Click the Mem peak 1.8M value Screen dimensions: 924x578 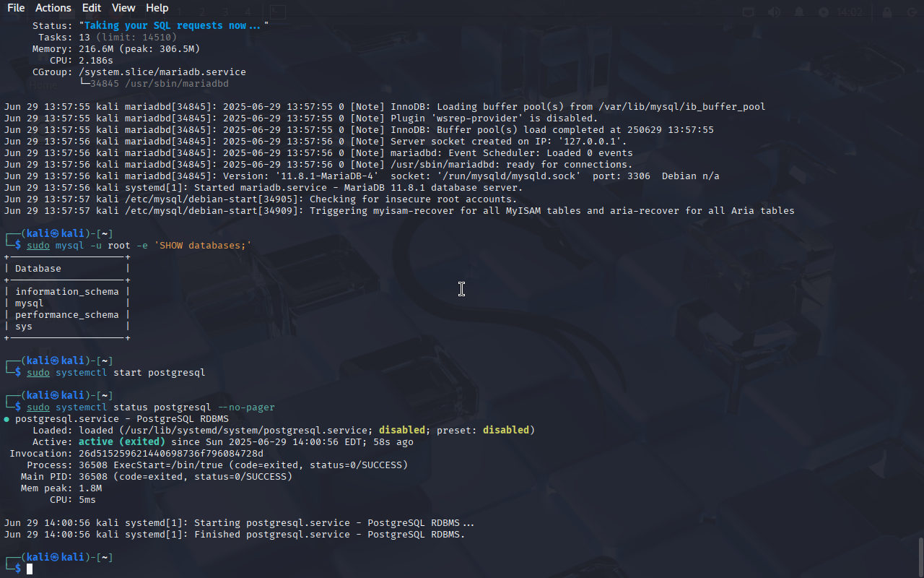[90, 488]
